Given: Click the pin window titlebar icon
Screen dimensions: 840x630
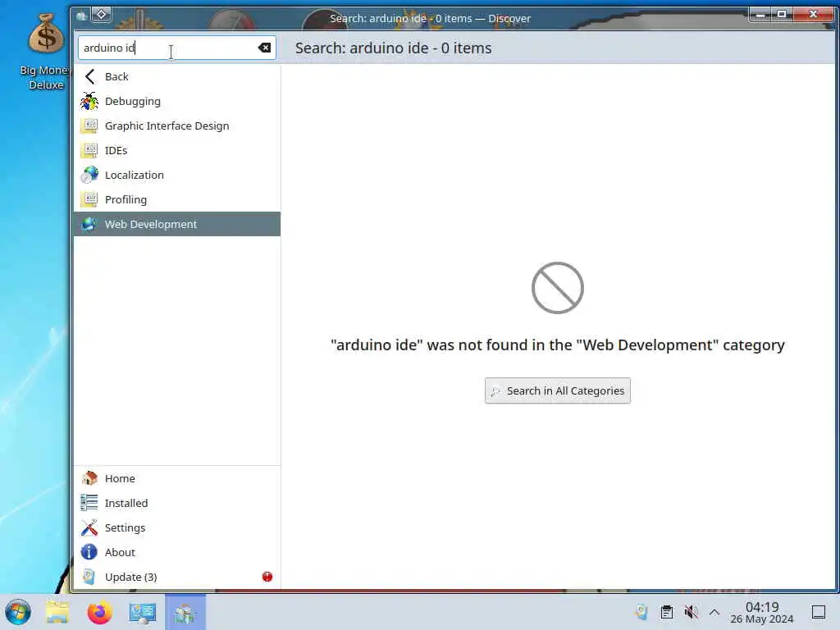Looking at the screenshot, I should pyautogui.click(x=101, y=15).
